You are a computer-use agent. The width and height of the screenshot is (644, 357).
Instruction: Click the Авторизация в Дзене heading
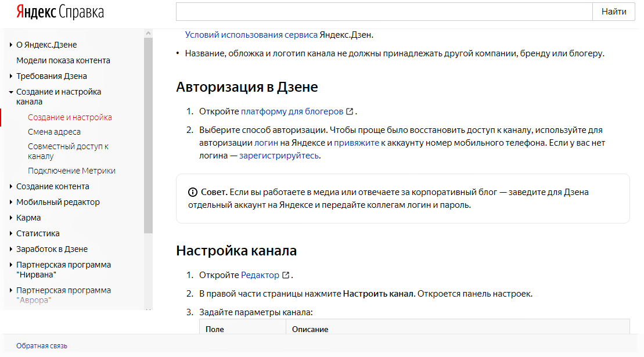[247, 87]
